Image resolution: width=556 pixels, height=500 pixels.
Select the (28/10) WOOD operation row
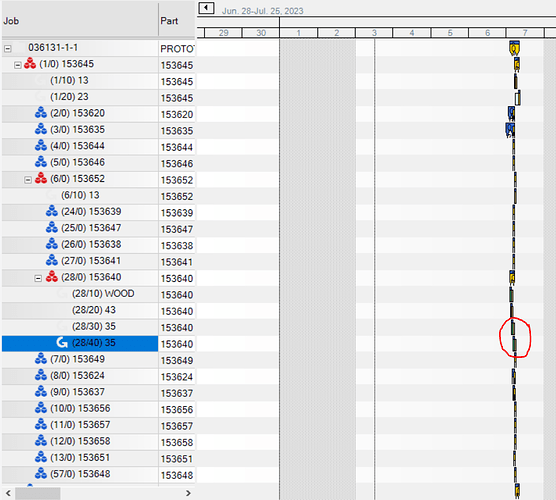(80, 294)
